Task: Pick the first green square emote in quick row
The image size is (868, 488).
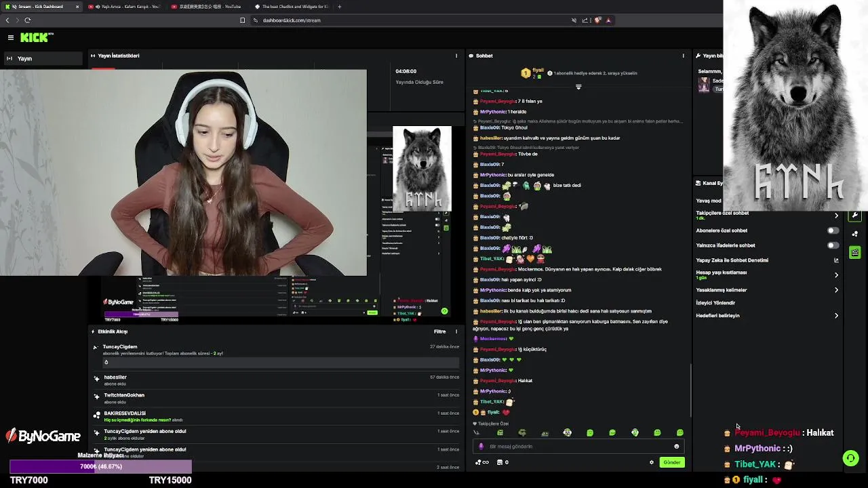Action: click(500, 432)
